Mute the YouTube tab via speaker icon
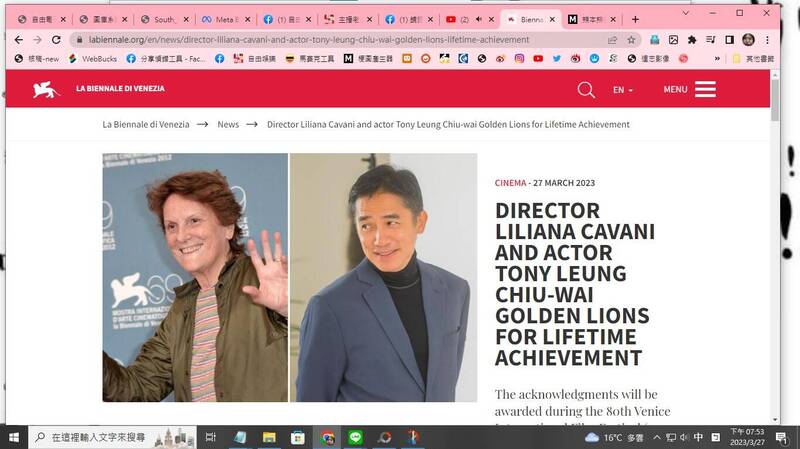Viewport: 800px width, 449px height. pos(479,19)
